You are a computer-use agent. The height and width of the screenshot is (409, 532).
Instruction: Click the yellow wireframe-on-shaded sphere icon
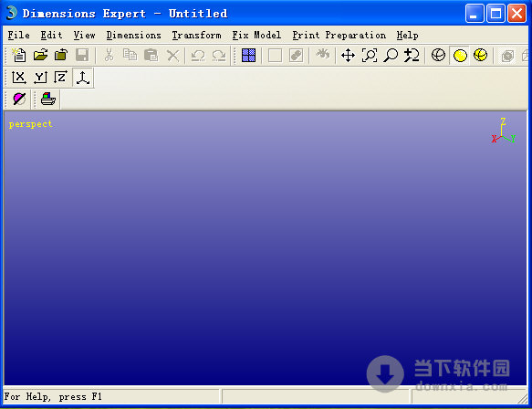[481, 55]
